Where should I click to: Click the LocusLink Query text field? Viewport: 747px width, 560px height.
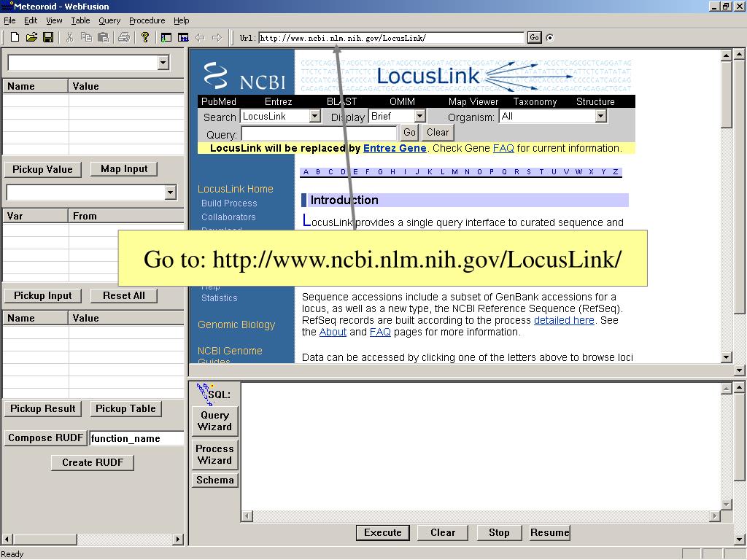point(319,133)
